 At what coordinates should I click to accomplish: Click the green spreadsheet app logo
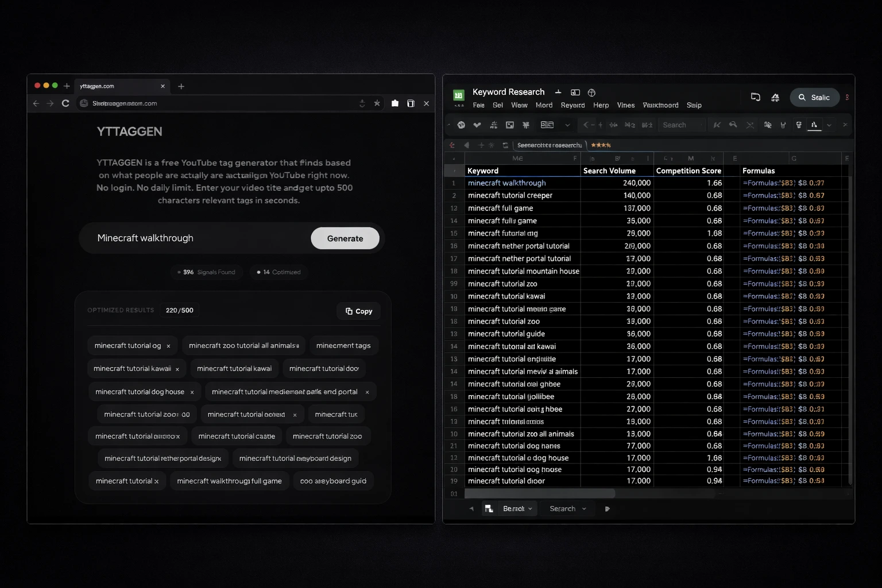(x=458, y=95)
